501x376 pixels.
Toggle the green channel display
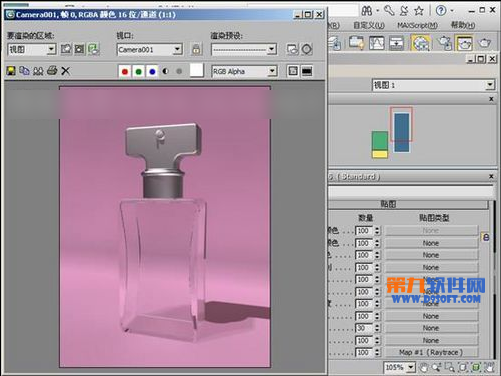click(139, 71)
